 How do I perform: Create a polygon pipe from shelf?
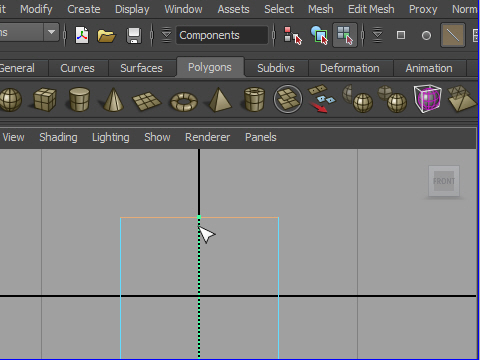(x=254, y=99)
